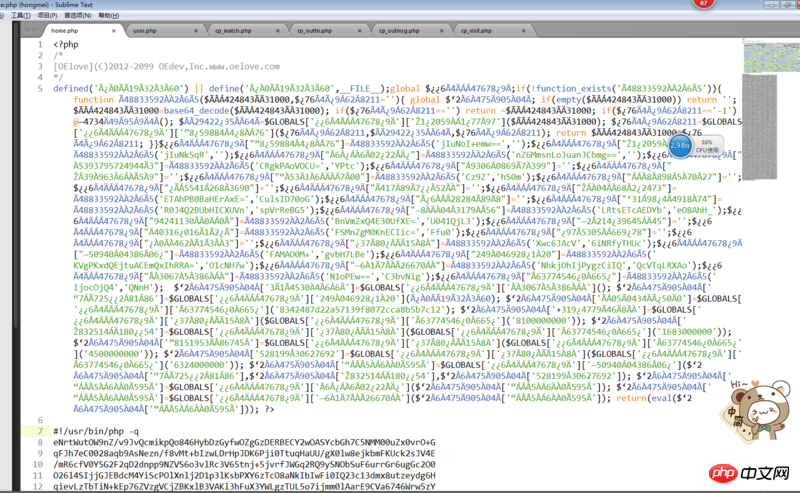Click the 'NhkjOhIjPygzCiIQ' string literal

(581, 265)
